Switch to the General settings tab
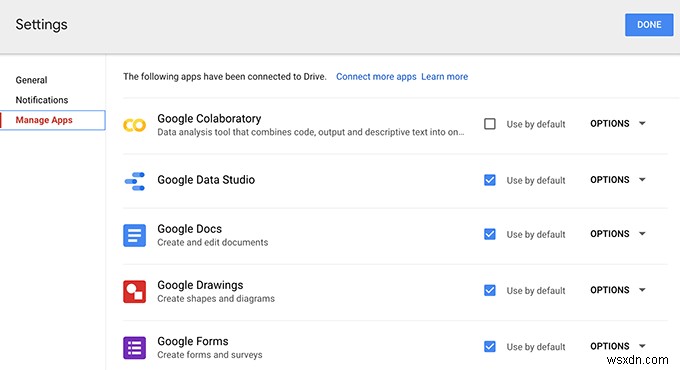The height and width of the screenshot is (370, 680). coord(31,80)
